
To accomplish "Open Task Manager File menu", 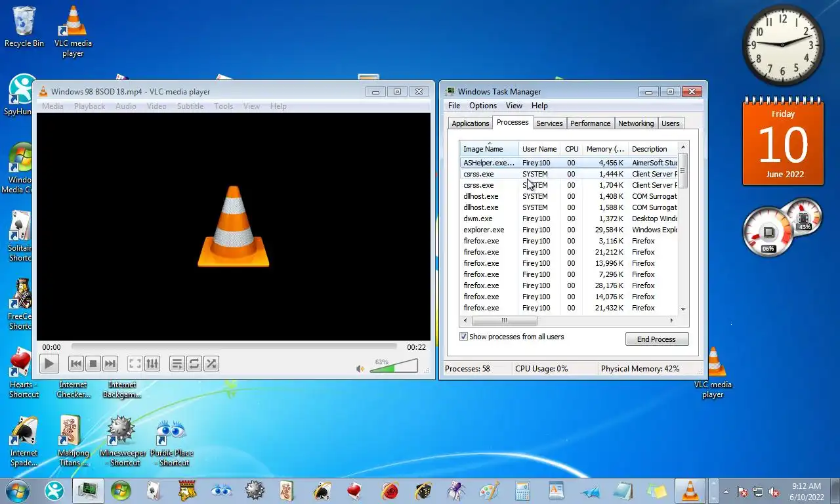I will (454, 106).
